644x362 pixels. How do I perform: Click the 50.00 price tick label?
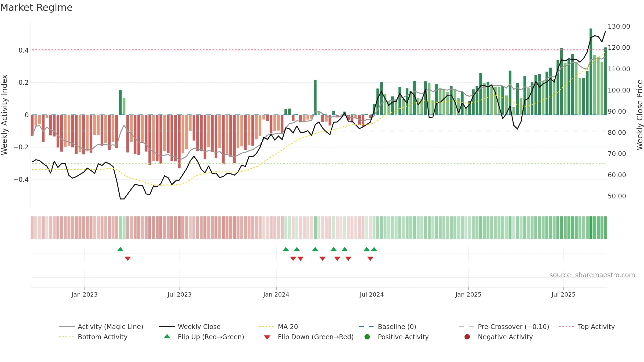pos(617,196)
